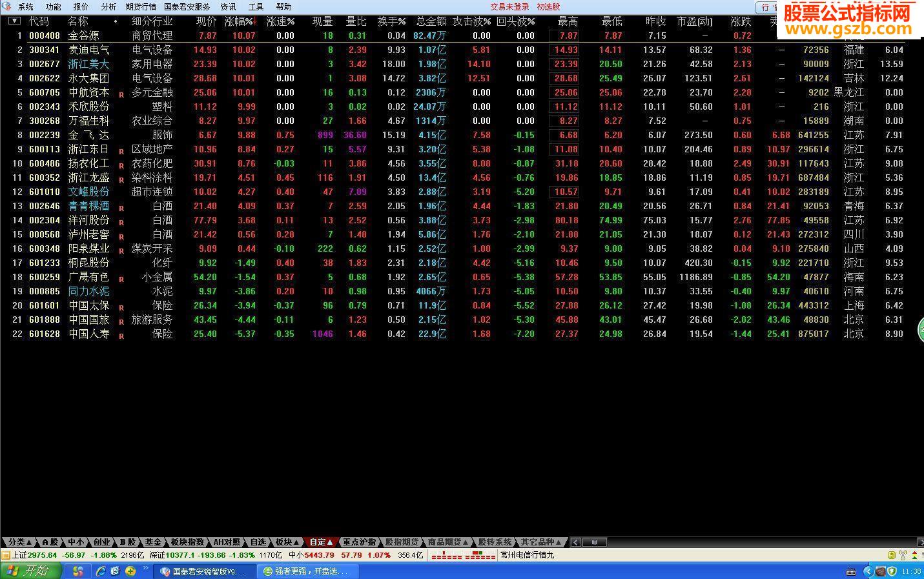Screen dimensions: 924x579
Task: Open the 国泰君安服务 menu
Action: tap(187, 7)
